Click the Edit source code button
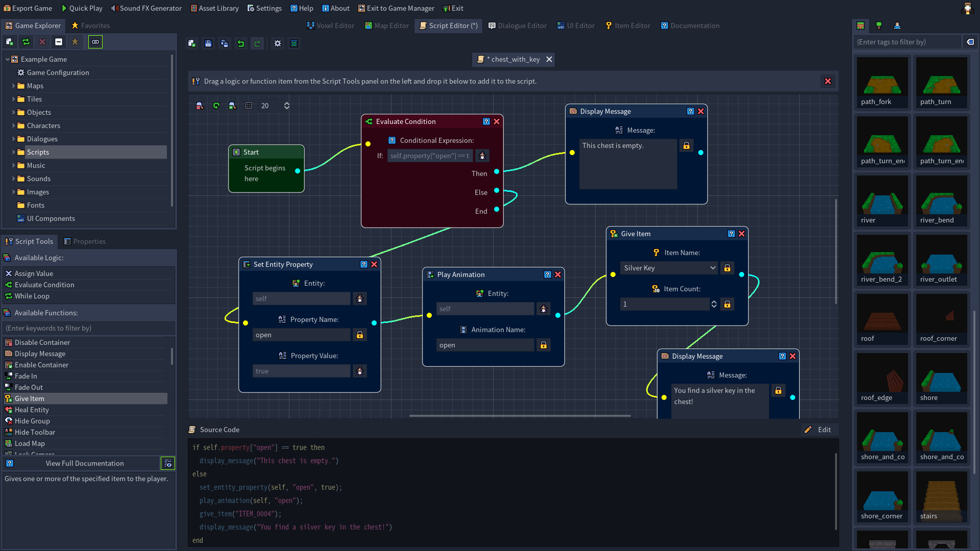 [x=818, y=430]
